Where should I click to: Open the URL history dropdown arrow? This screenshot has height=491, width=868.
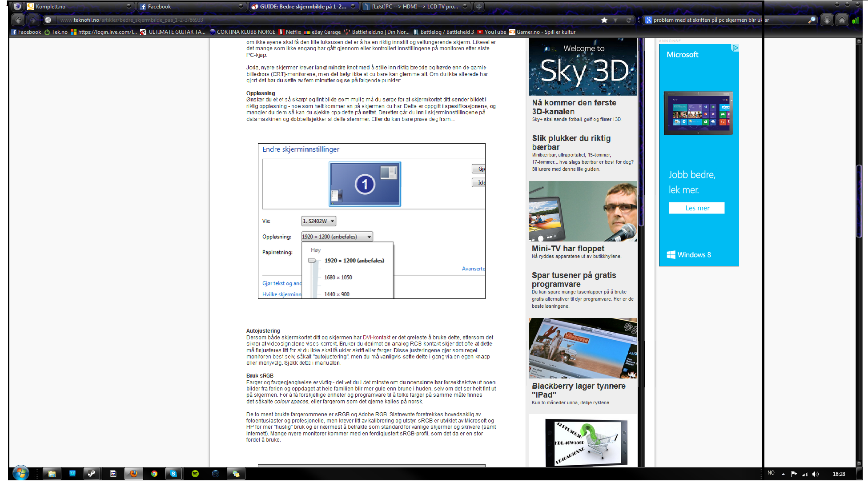[x=616, y=20]
